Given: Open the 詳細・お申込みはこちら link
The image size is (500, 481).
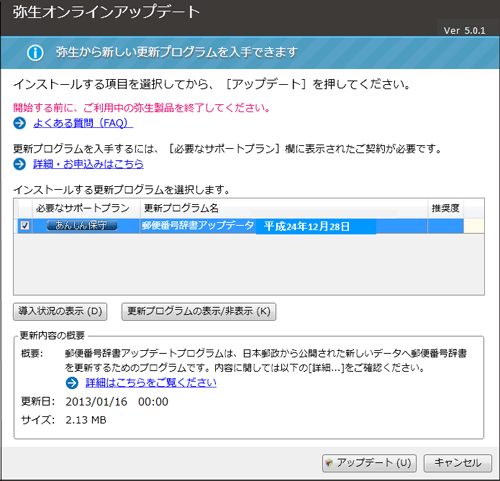Looking at the screenshot, I should point(88,164).
